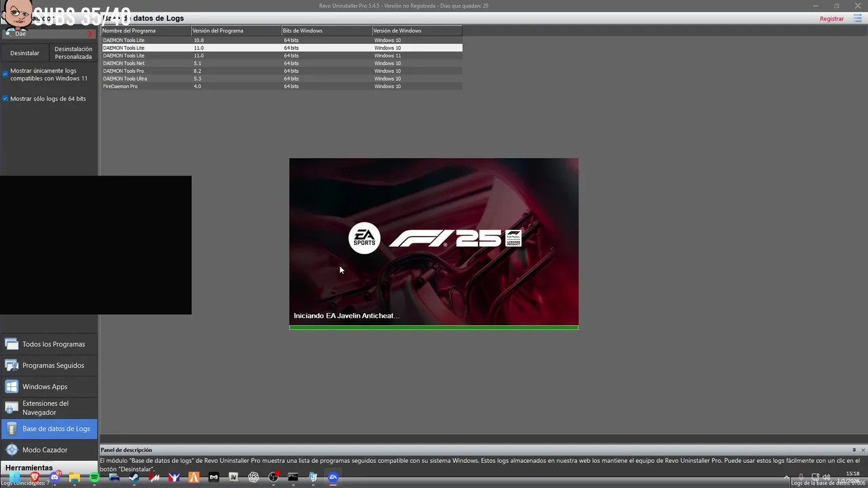Screen dimensions: 868x488
Task: Focus the search field containing 'Dae'
Action: (x=50, y=33)
